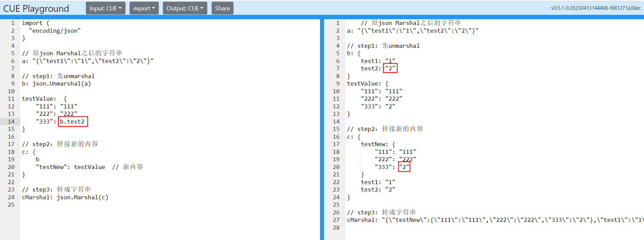
Task: Click output line number 28 in gutter
Action: 336,228
